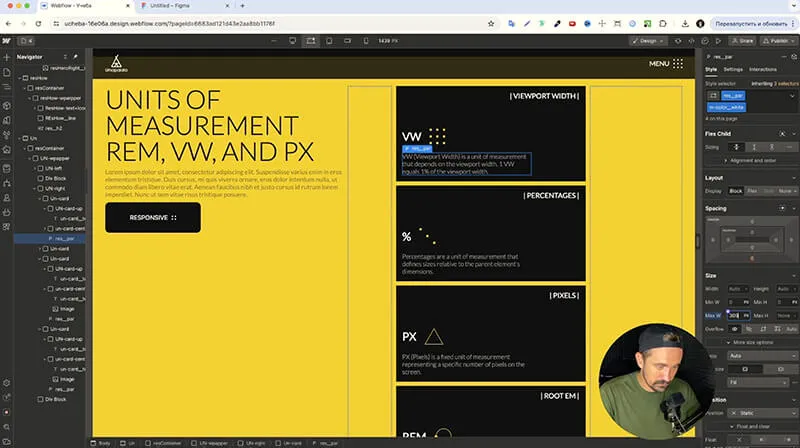Open the CMS Collections panel in the sidebar
This screenshot has height=448, width=800.
point(7,168)
